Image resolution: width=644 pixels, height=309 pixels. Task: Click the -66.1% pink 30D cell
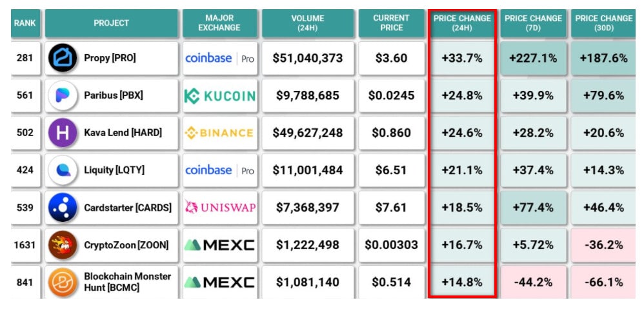(x=603, y=282)
